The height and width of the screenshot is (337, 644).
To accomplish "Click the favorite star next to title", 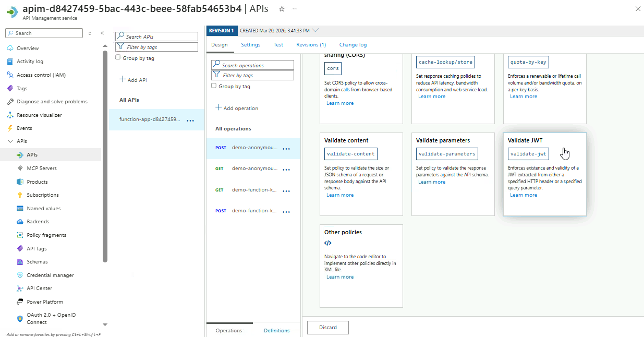I will click(282, 9).
